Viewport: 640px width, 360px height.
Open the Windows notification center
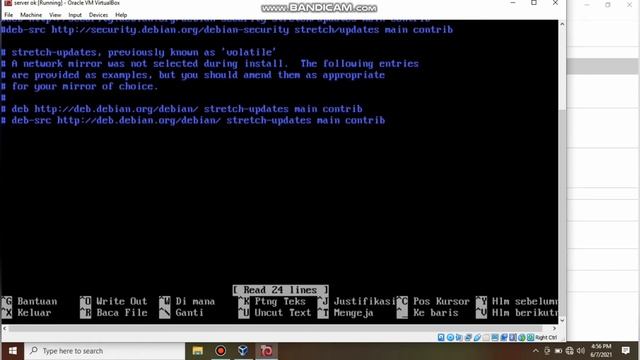[x=625, y=351]
